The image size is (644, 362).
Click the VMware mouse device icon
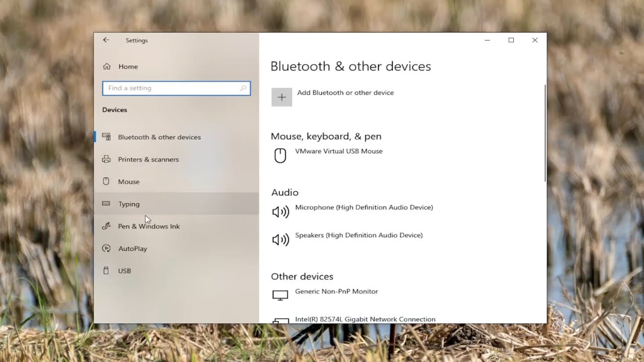(280, 155)
